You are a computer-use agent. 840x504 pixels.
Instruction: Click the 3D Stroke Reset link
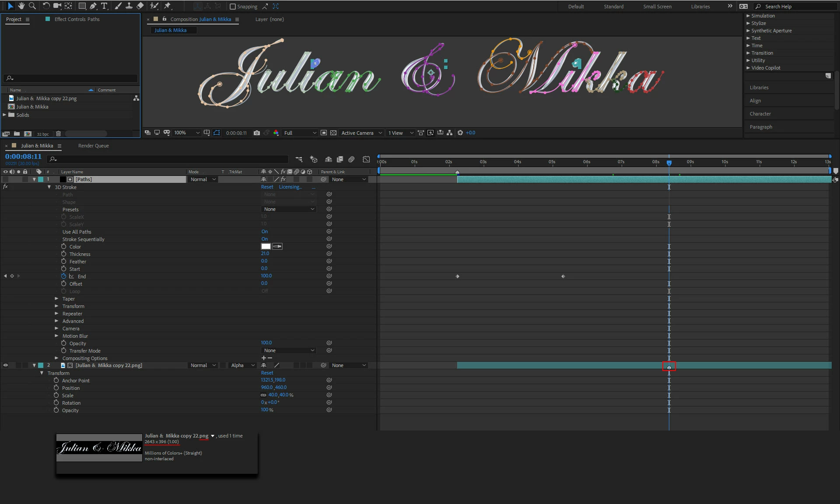(x=267, y=187)
